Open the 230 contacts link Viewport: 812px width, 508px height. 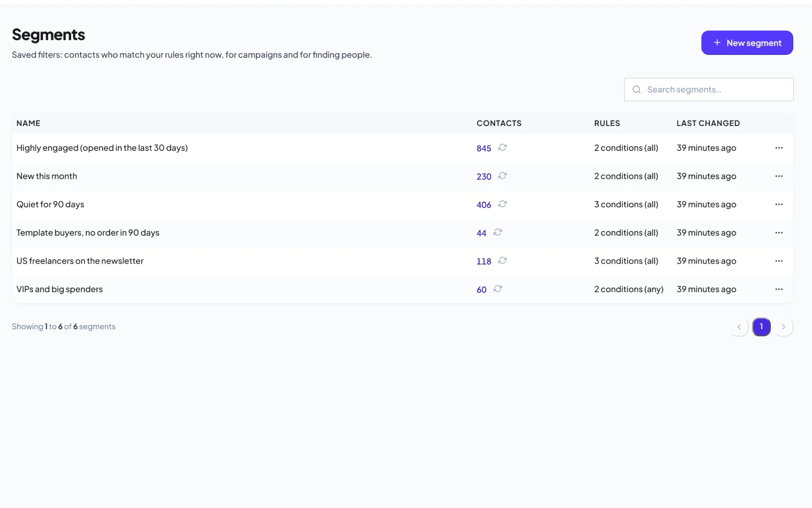pyautogui.click(x=484, y=177)
